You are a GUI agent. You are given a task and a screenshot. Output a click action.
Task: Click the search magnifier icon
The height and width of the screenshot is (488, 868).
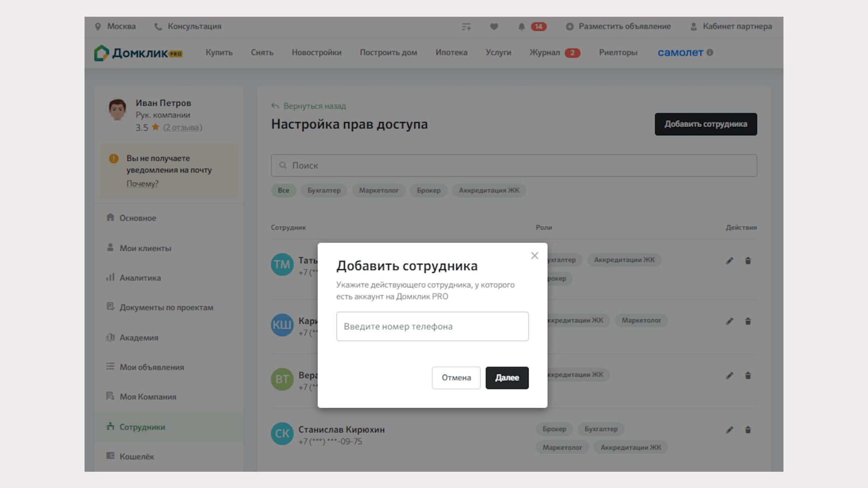tap(283, 165)
